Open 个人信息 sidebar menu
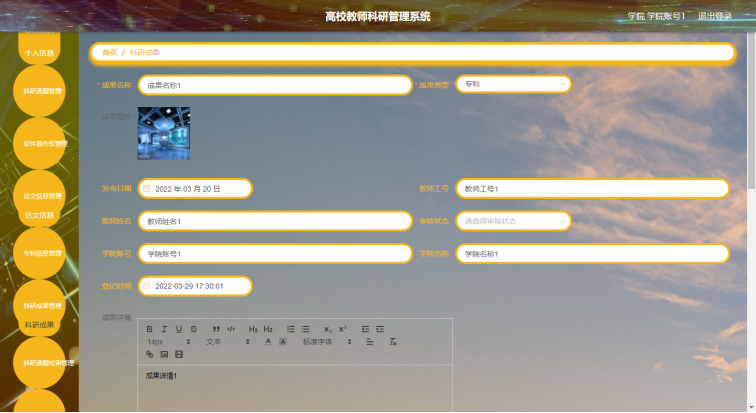The width and height of the screenshot is (756, 413). click(40, 53)
